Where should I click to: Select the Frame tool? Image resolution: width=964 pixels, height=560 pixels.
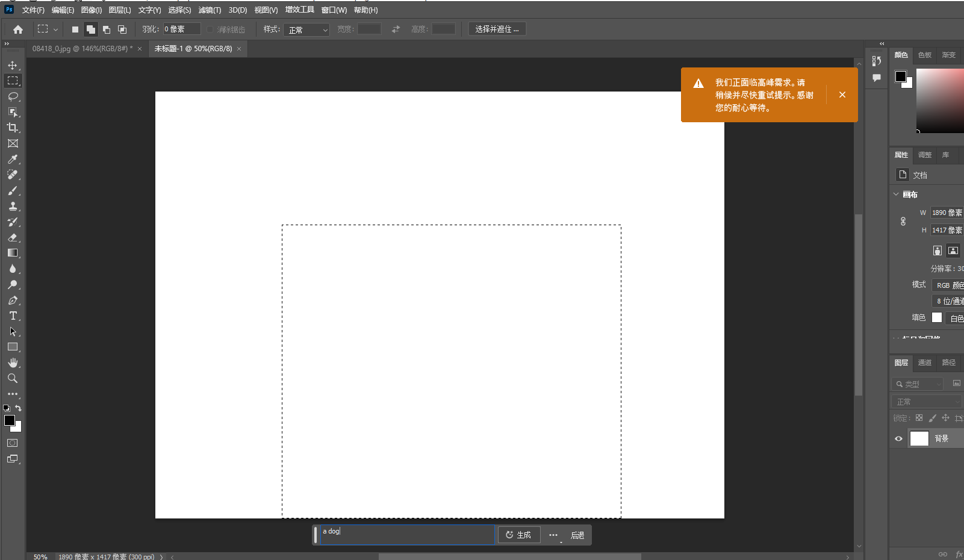[x=13, y=143]
